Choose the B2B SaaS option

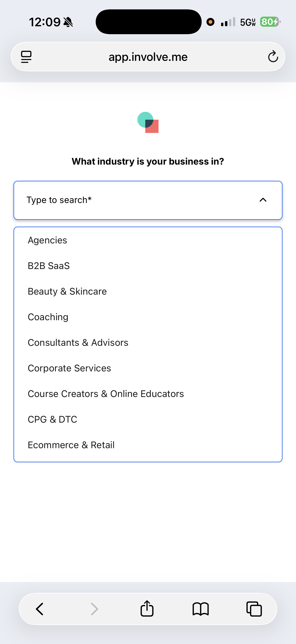[148, 266]
